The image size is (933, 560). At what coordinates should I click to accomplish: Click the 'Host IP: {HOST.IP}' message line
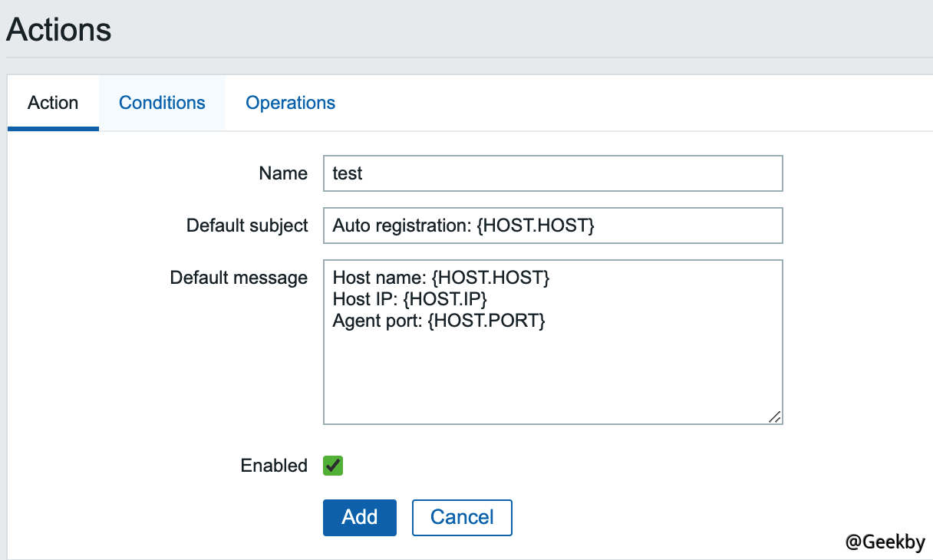(x=410, y=299)
